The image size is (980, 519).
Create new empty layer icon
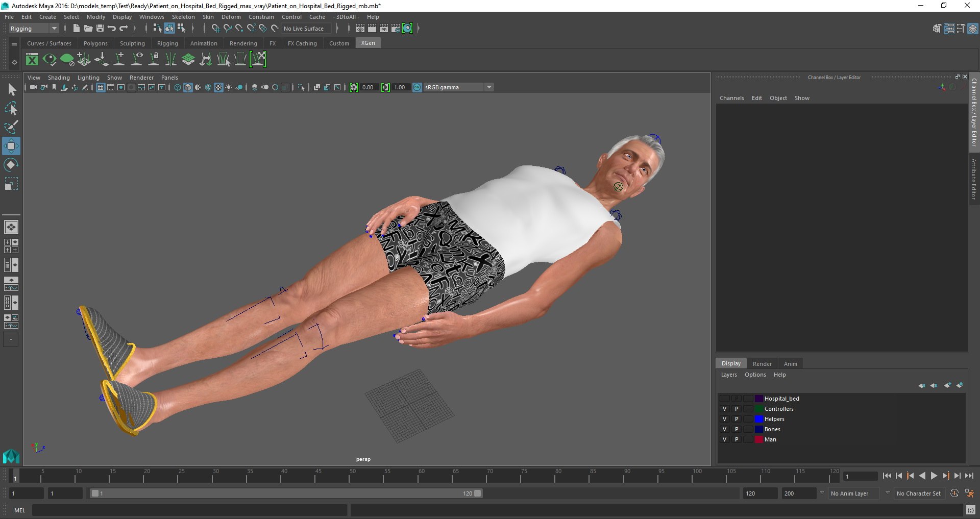948,385
